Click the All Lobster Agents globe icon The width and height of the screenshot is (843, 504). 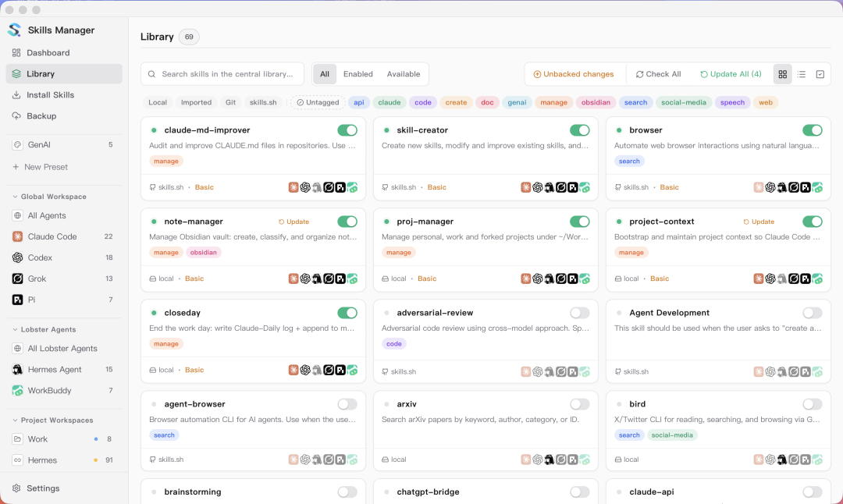coord(17,348)
